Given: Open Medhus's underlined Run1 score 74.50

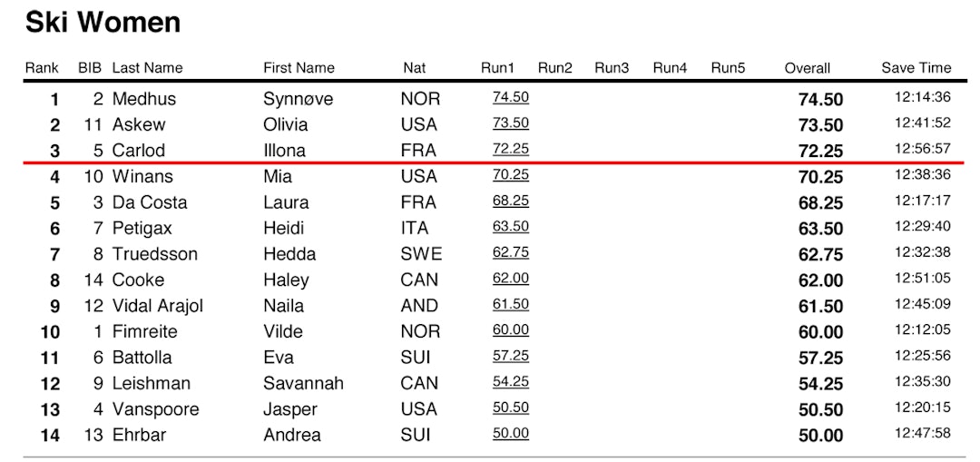Looking at the screenshot, I should (x=510, y=97).
